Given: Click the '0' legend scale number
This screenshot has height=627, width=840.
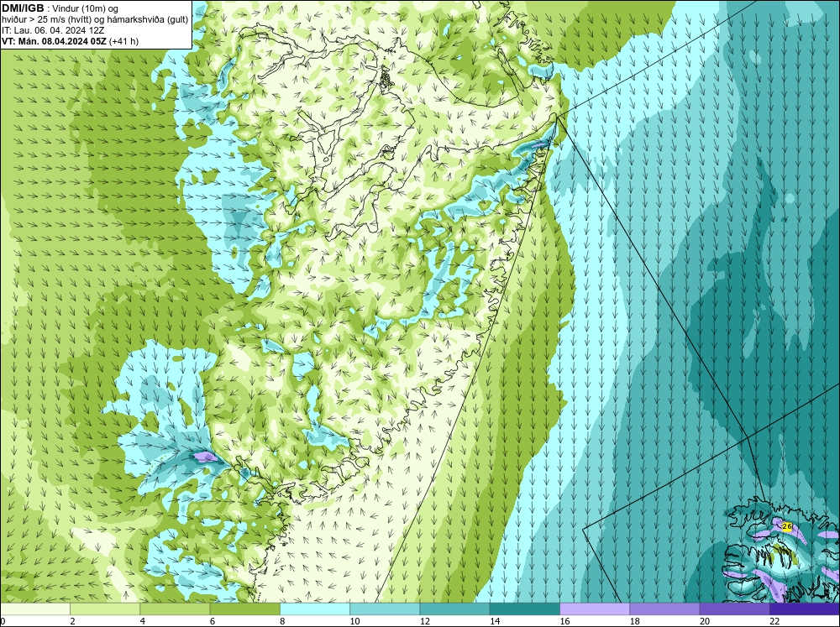Looking at the screenshot, I should 3,621.
